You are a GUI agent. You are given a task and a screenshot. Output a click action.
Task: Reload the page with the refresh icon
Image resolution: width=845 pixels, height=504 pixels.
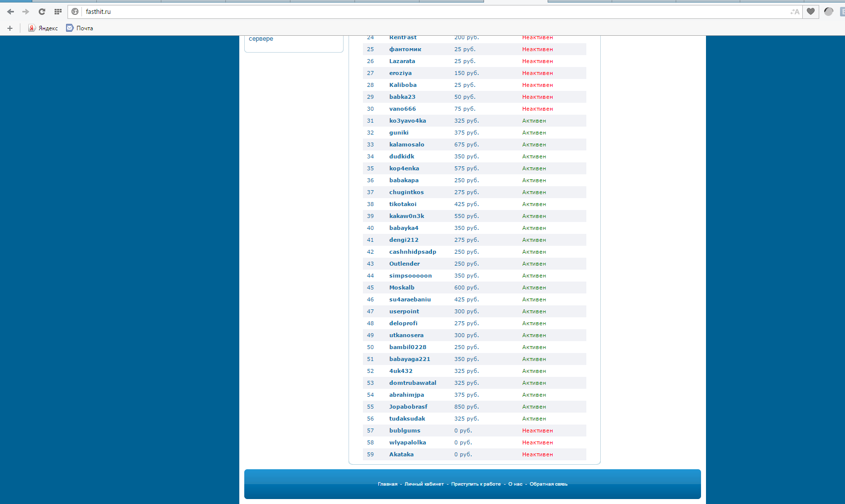click(x=42, y=11)
